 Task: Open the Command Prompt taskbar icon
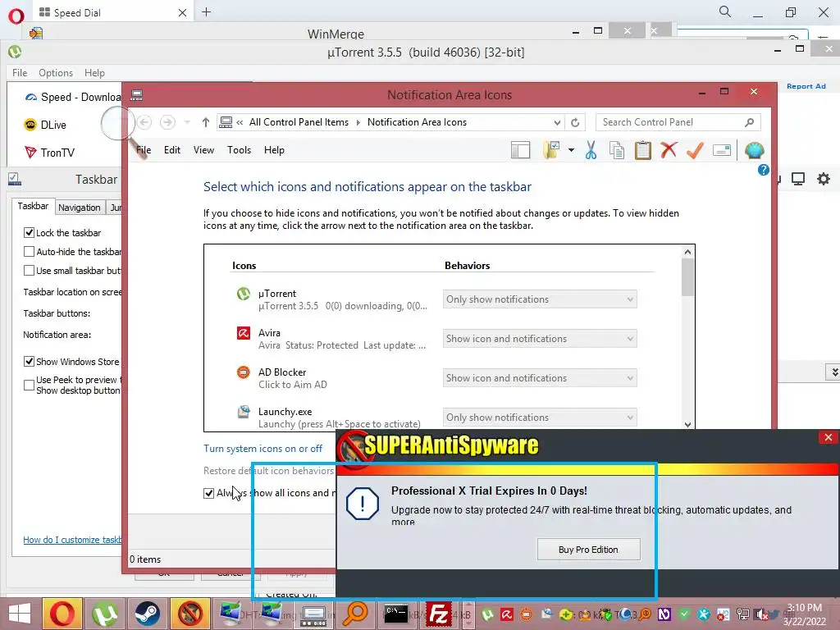[x=396, y=614]
